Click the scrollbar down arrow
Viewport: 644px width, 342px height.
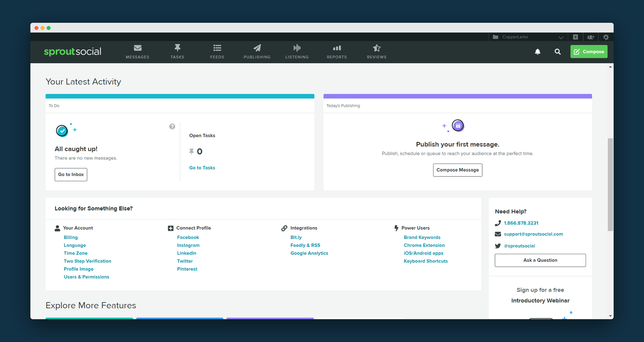611,316
